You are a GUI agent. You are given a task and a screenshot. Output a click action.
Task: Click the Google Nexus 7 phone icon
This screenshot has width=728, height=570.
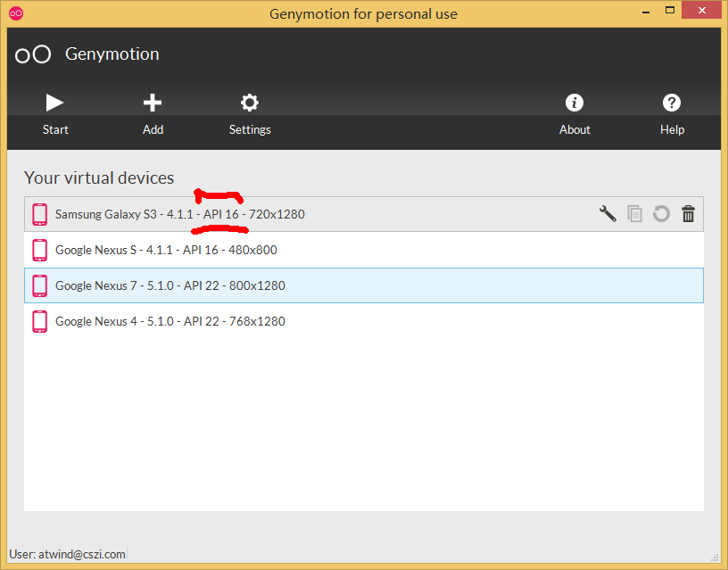(x=40, y=286)
